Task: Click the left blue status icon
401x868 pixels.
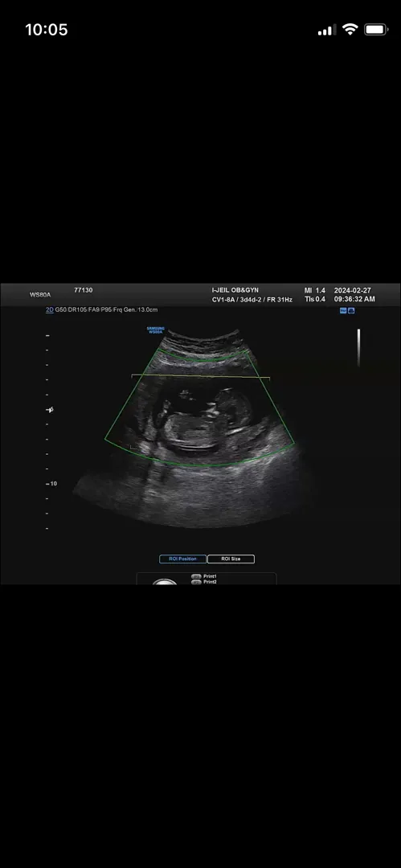Action: tap(343, 310)
